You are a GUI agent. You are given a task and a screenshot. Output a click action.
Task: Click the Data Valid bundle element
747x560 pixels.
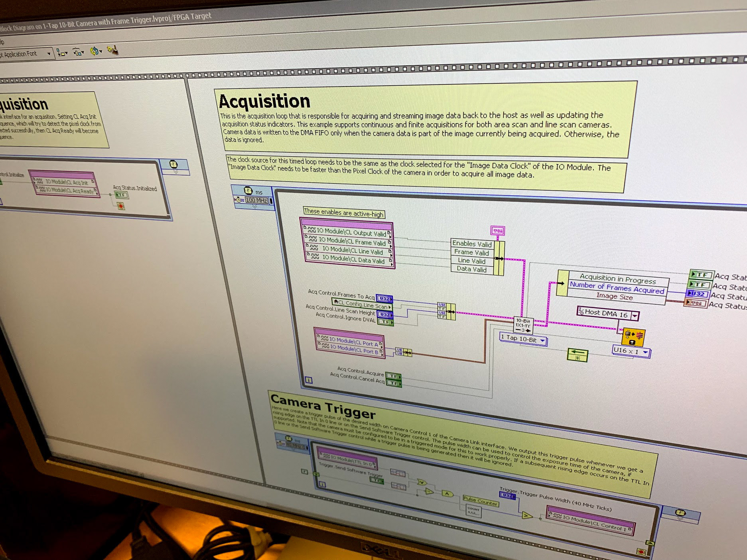(472, 269)
